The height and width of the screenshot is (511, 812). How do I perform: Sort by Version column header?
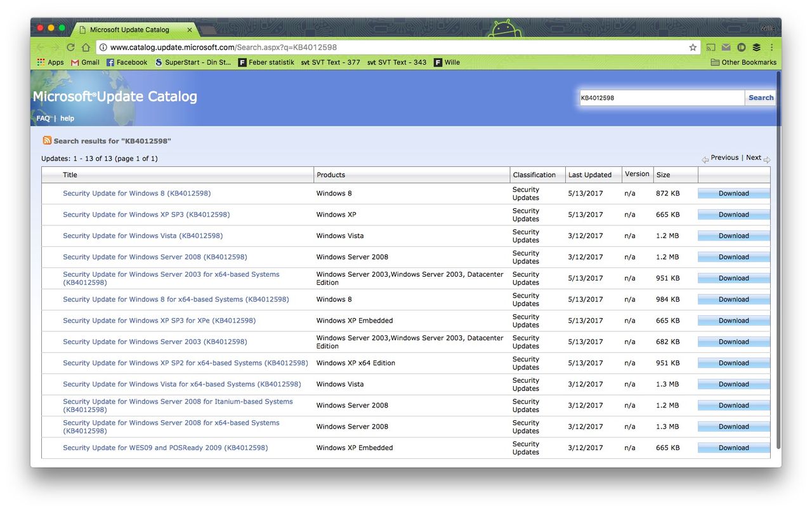click(637, 174)
